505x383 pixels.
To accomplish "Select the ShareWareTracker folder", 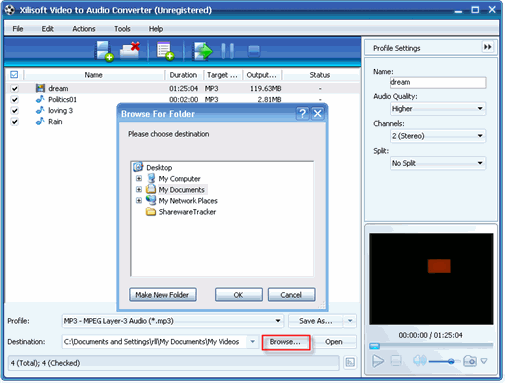I will pos(181,212).
